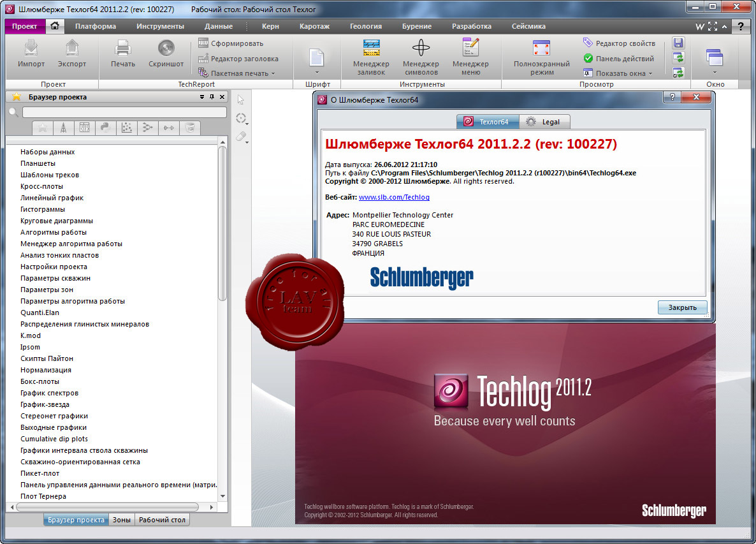Screen dimensions: 756x544
Task: Click the project browser search field
Action: [x=124, y=112]
